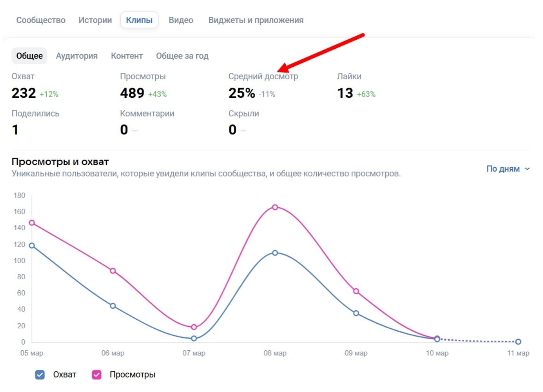This screenshot has height=392, width=543.
Task: Click the Просмотры point for 08 мар
Action: coord(275,207)
